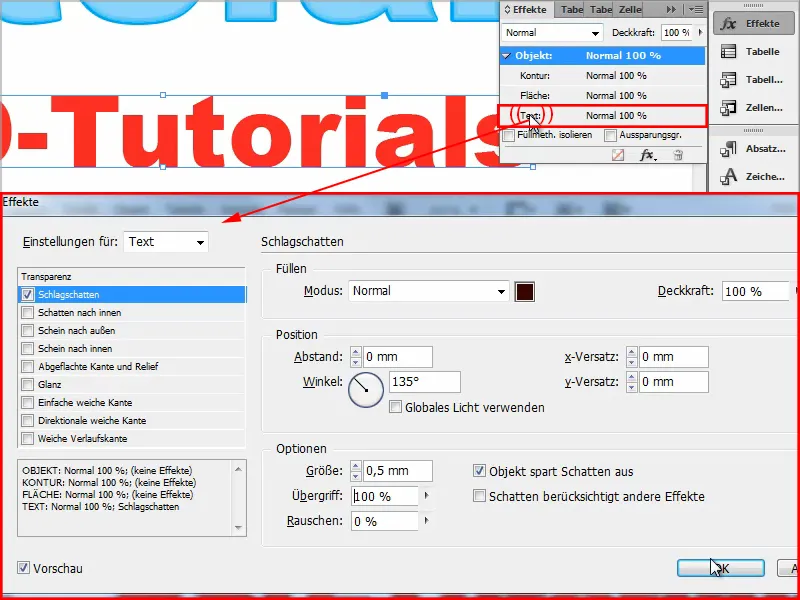Open the Effekte panel button in the dock
Image resolution: width=800 pixels, height=600 pixels.
pyautogui.click(x=753, y=23)
